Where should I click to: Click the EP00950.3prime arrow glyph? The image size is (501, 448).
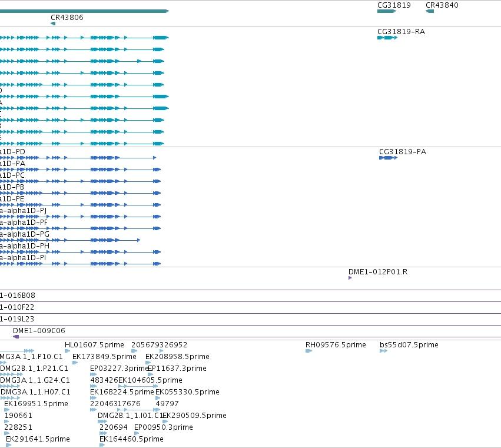pyautogui.click(x=137, y=433)
